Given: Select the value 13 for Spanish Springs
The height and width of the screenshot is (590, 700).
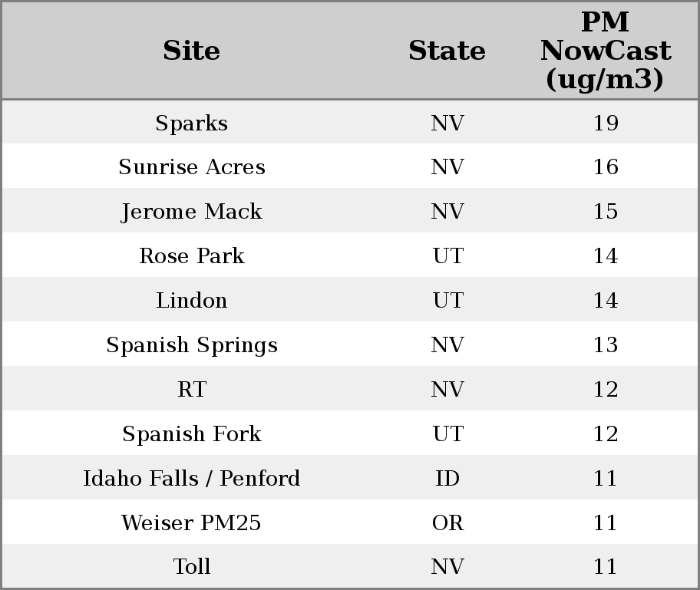Looking at the screenshot, I should point(606,345).
